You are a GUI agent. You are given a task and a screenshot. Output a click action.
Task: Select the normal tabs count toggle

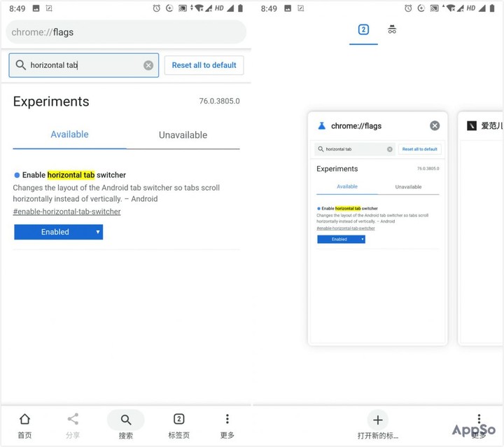363,29
